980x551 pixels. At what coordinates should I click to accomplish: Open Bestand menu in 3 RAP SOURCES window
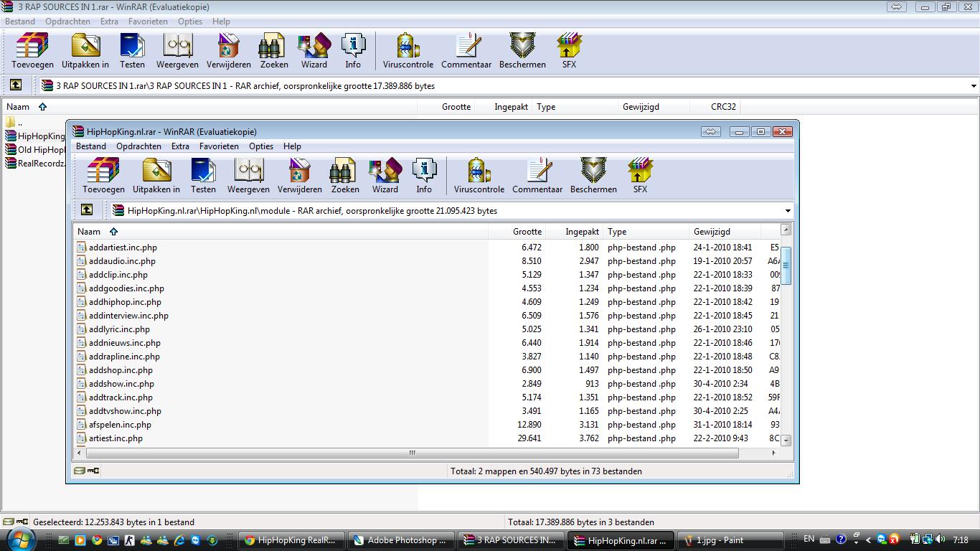pos(20,21)
